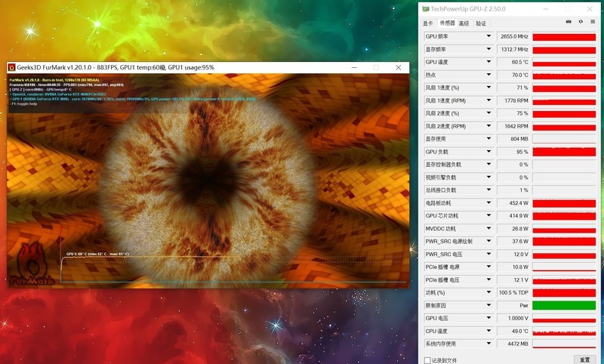Screen dimensions: 604x364
Task: Open the 验证 tab
Action: click(x=482, y=23)
